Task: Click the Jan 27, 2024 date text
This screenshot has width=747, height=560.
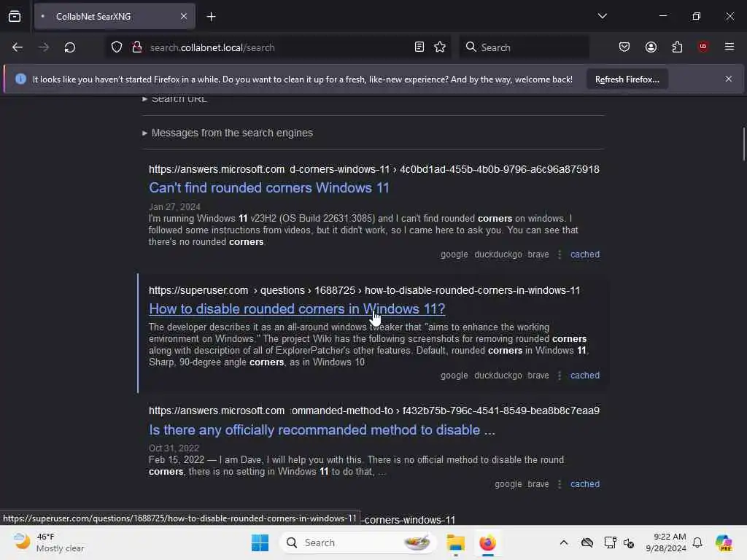Action: click(174, 206)
